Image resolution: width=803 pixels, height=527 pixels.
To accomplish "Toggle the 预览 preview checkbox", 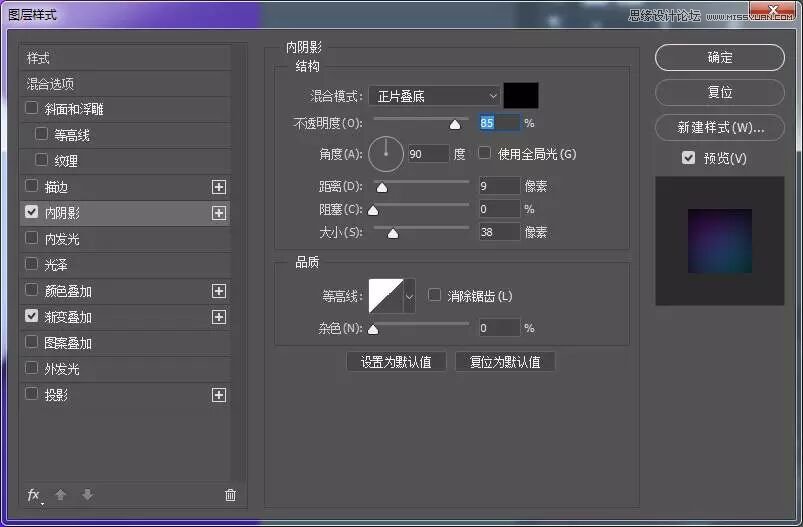I will click(688, 158).
